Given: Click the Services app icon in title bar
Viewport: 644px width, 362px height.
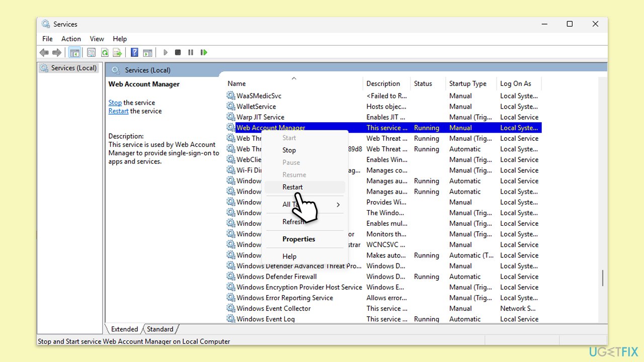Looking at the screenshot, I should [x=46, y=24].
